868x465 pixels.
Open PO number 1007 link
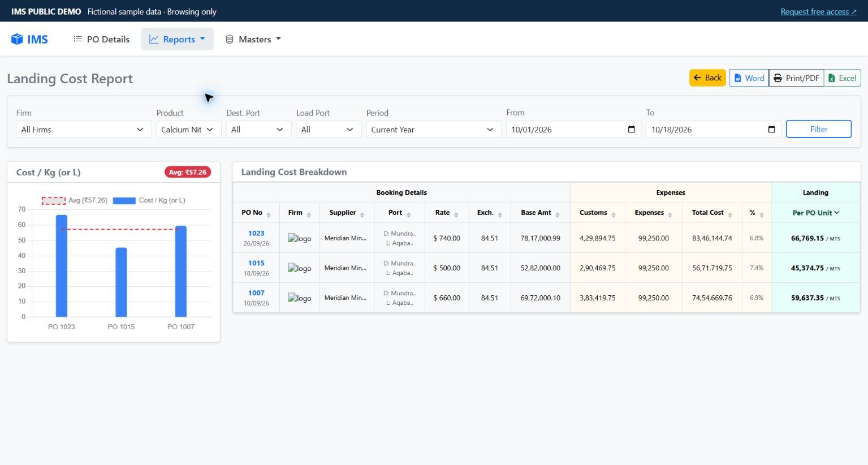click(x=256, y=293)
